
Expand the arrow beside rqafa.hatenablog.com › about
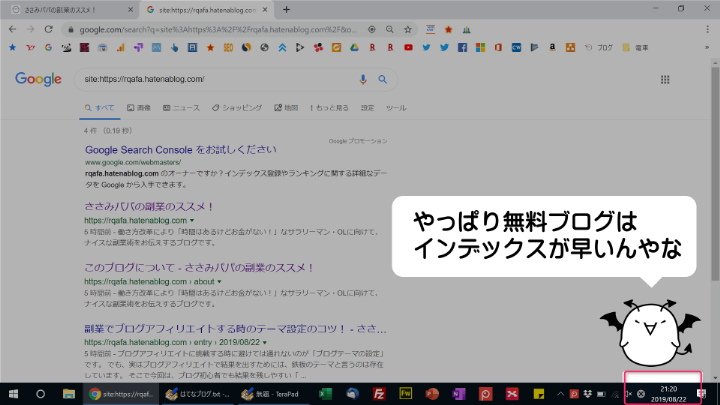(219, 281)
